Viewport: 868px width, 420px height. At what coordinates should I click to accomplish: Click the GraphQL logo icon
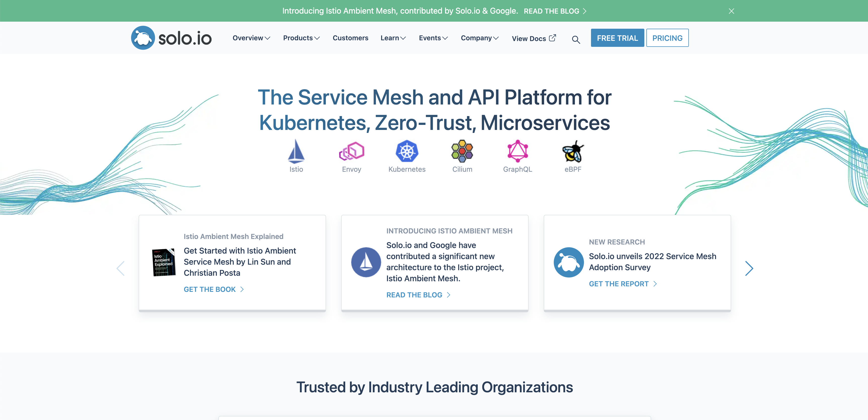(x=518, y=151)
